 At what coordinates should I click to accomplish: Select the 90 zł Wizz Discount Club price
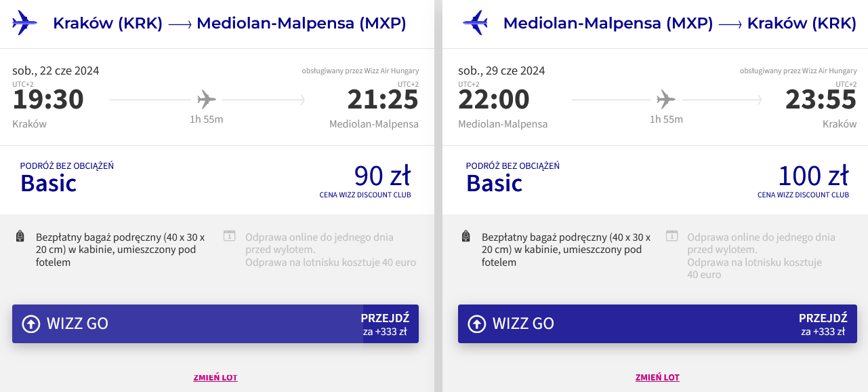pyautogui.click(x=382, y=177)
